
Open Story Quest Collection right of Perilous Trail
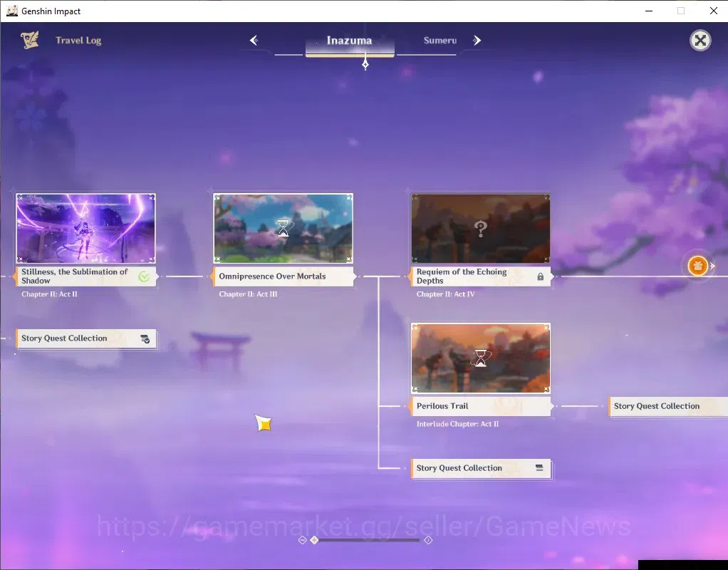tap(668, 406)
